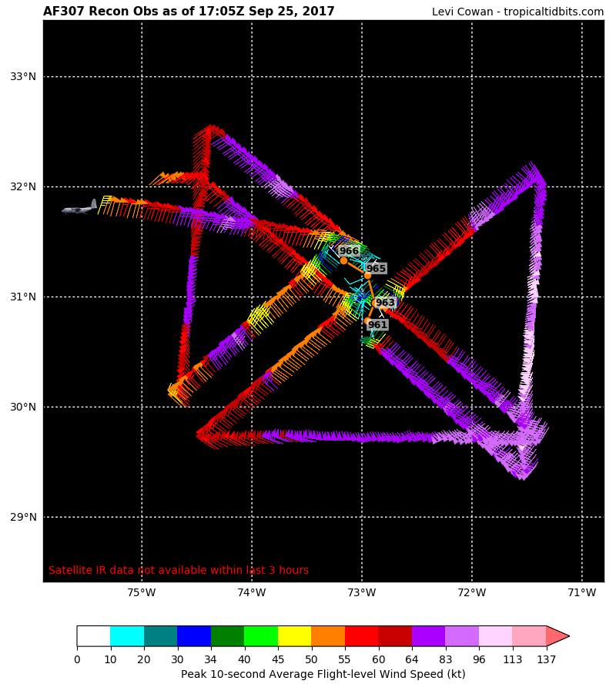Click the 963 pressure label
This screenshot has width=616, height=684.
click(x=385, y=302)
